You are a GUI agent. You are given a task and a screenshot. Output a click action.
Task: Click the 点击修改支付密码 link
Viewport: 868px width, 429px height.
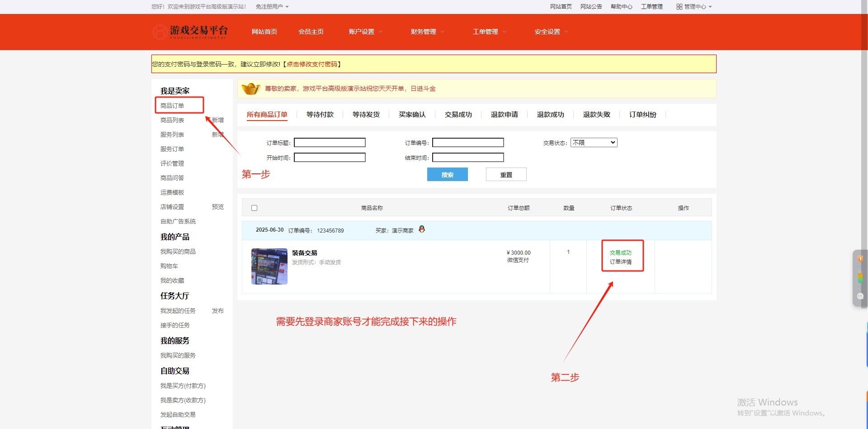[312, 64]
